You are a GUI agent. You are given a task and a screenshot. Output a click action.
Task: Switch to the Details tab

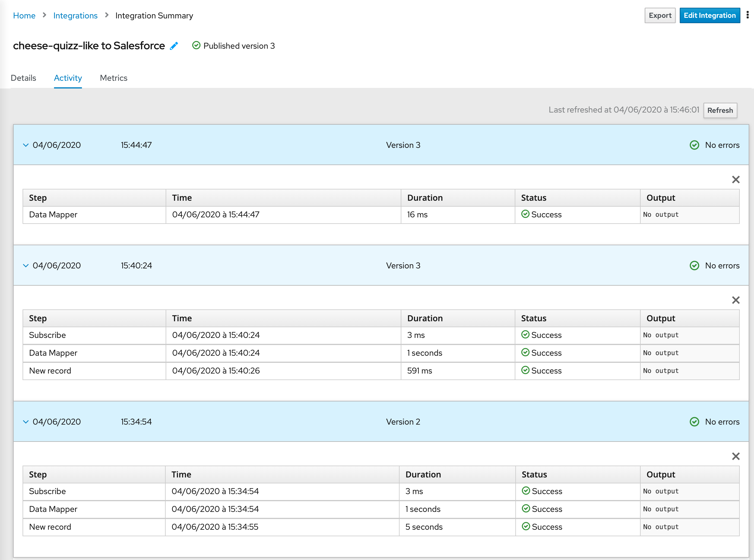23,78
